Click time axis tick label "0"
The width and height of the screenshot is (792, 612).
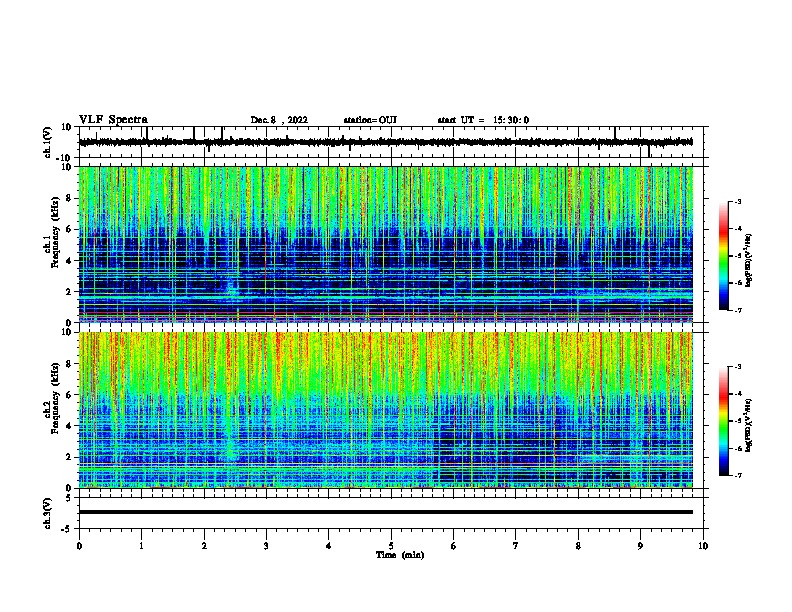pyautogui.click(x=79, y=546)
